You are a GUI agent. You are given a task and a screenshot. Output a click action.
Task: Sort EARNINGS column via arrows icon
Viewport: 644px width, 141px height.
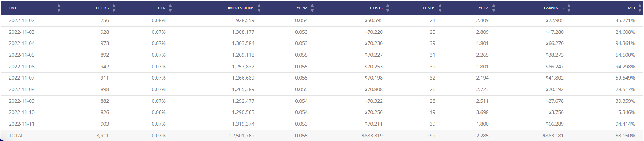click(x=569, y=8)
